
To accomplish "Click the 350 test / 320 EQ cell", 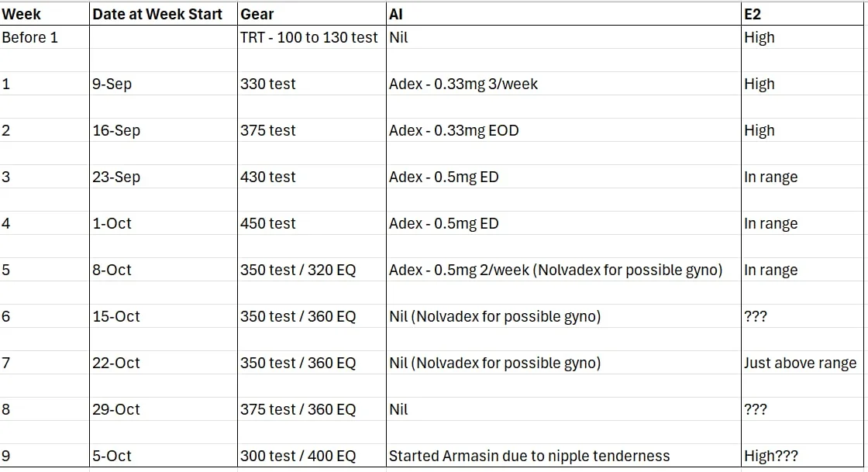I will click(312, 270).
